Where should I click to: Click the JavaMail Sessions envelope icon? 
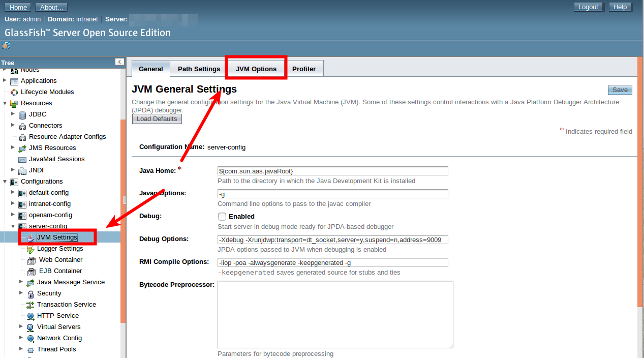point(22,159)
